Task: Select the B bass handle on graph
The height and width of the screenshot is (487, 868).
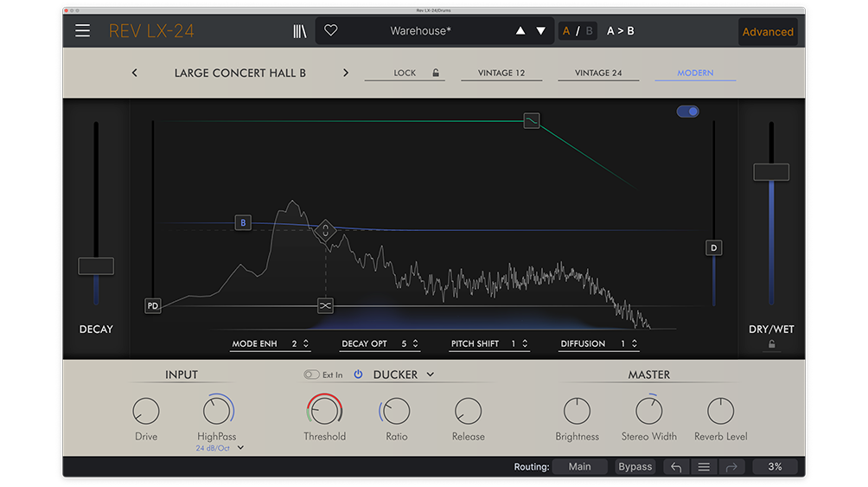Action: [x=243, y=222]
